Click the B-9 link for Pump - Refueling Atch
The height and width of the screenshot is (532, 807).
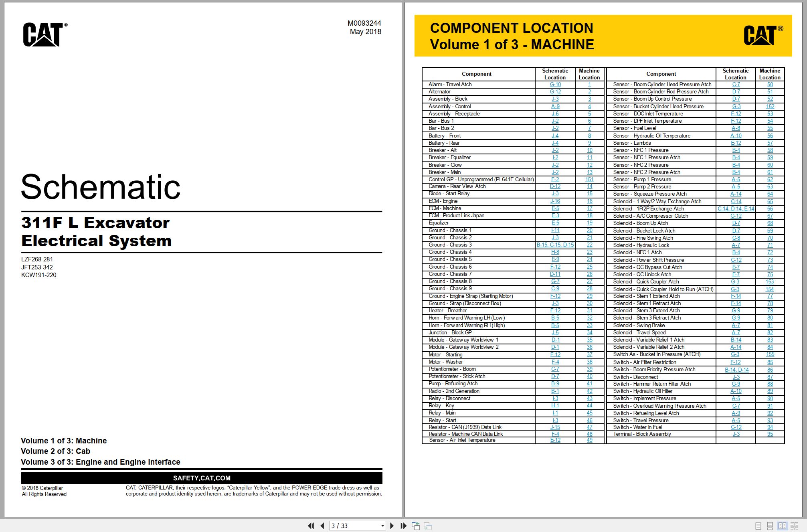555,384
